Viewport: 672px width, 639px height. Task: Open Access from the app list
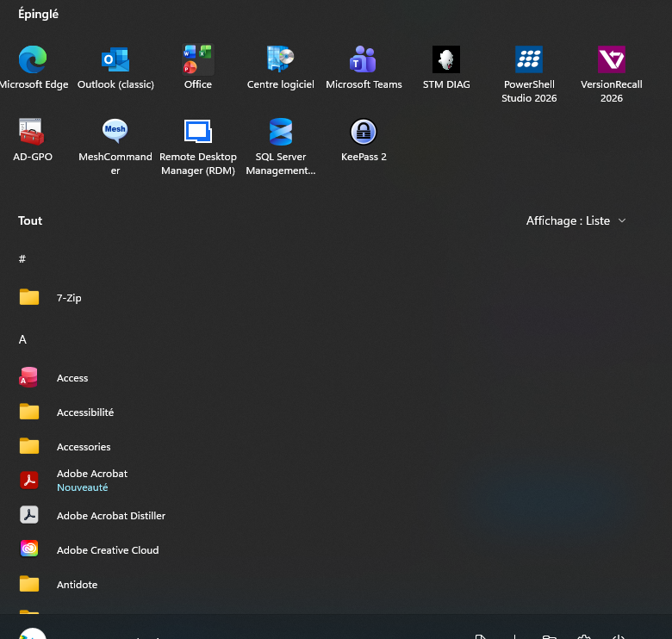click(x=53, y=378)
